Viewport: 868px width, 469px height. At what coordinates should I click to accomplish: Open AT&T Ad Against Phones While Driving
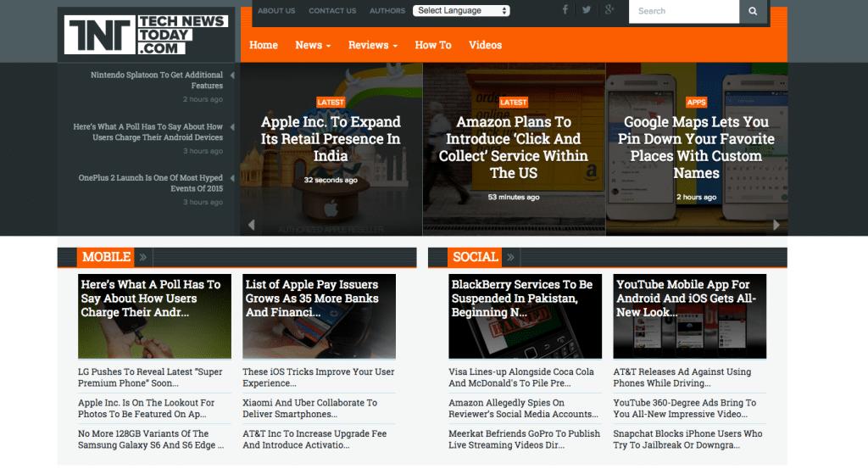pyautogui.click(x=682, y=377)
